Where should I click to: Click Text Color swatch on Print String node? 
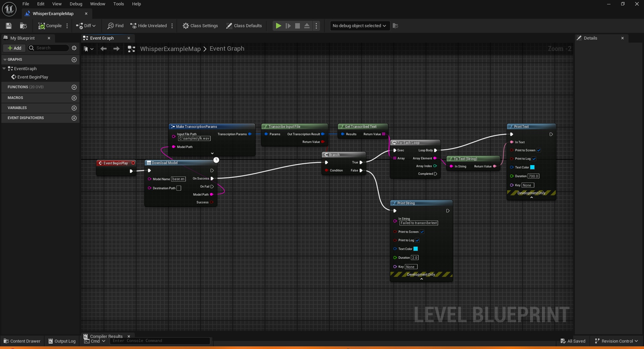(x=416, y=249)
